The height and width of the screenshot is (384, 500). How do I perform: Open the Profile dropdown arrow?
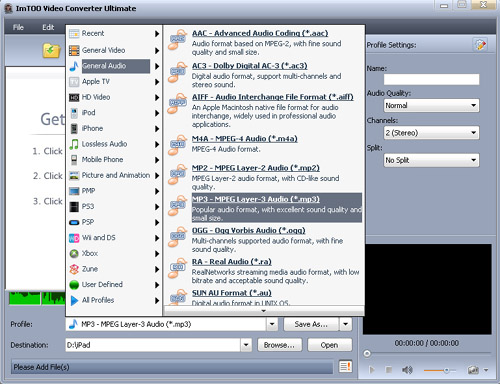pyautogui.click(x=272, y=324)
